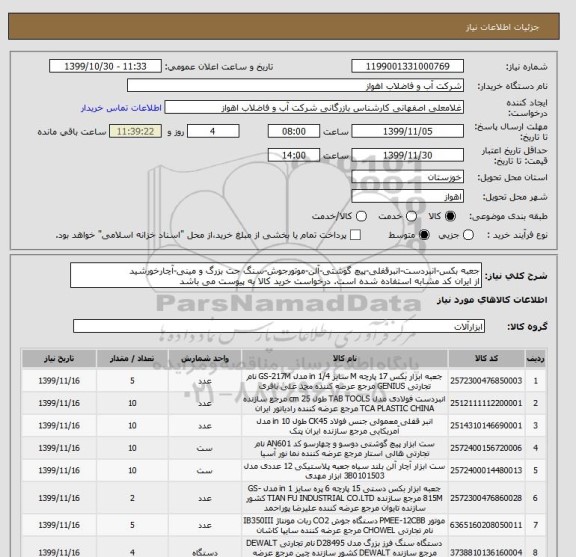
Task: Click the general description text box
Action: (276, 276)
